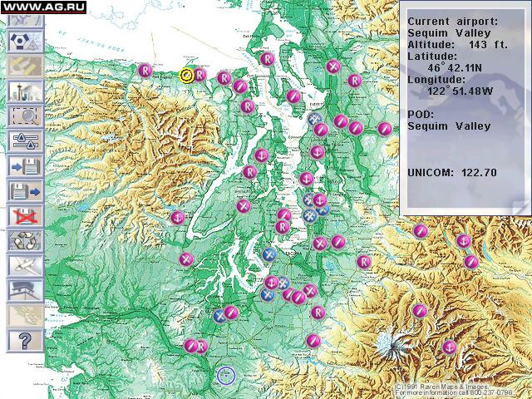Click the recycle arrows icon
The width and height of the screenshot is (532, 399).
click(26, 241)
